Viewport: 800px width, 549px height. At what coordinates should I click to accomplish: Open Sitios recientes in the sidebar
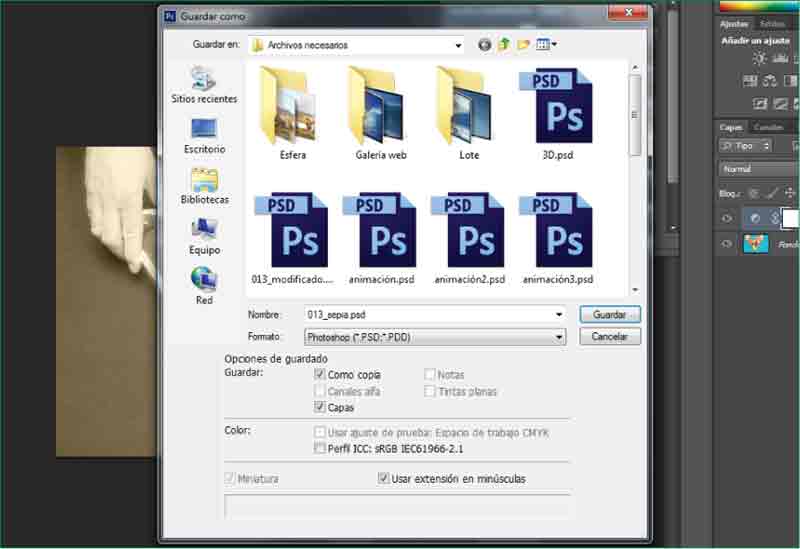click(204, 85)
